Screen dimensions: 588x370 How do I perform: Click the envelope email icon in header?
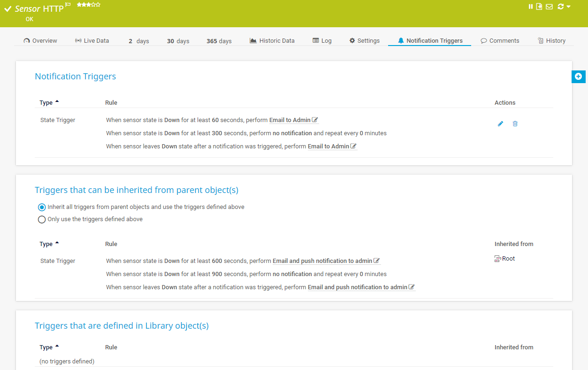tap(549, 7)
